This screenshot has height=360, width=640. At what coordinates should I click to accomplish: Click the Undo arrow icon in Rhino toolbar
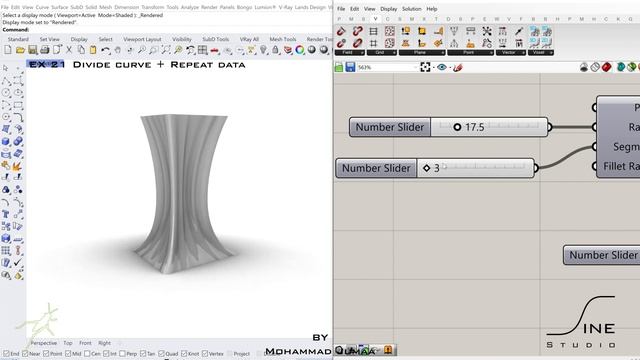click(x=105, y=50)
